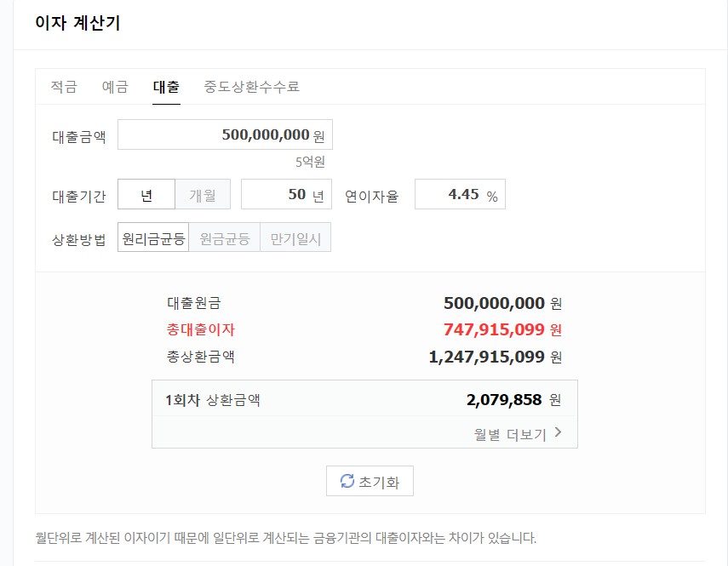Click the 총대출이자 747,915,099 원 value
728x566 pixels.
point(502,330)
